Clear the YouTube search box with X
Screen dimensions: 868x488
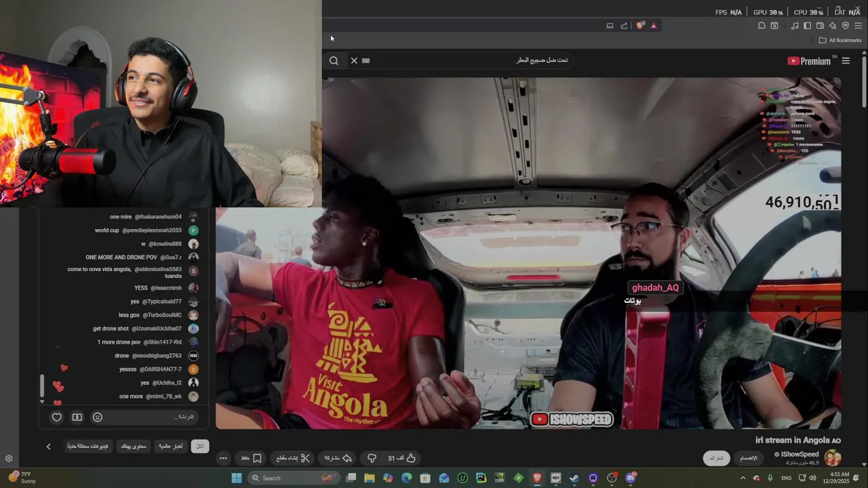coord(354,61)
